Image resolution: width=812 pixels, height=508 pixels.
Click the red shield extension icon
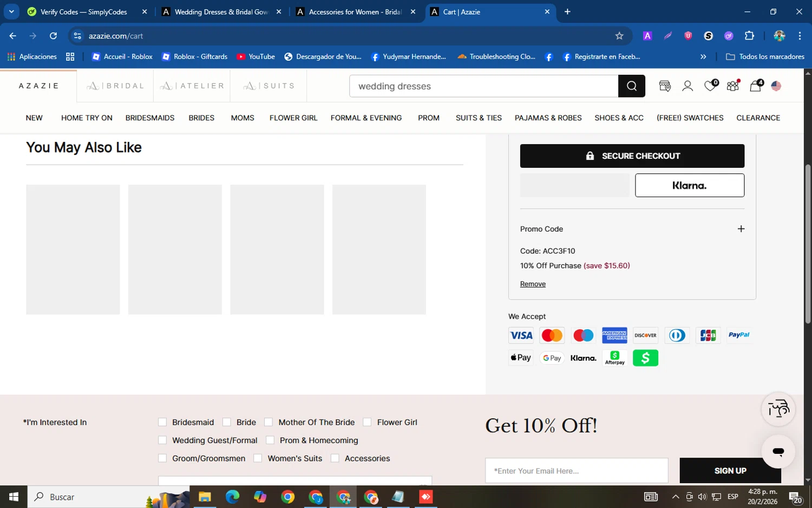[688, 36]
